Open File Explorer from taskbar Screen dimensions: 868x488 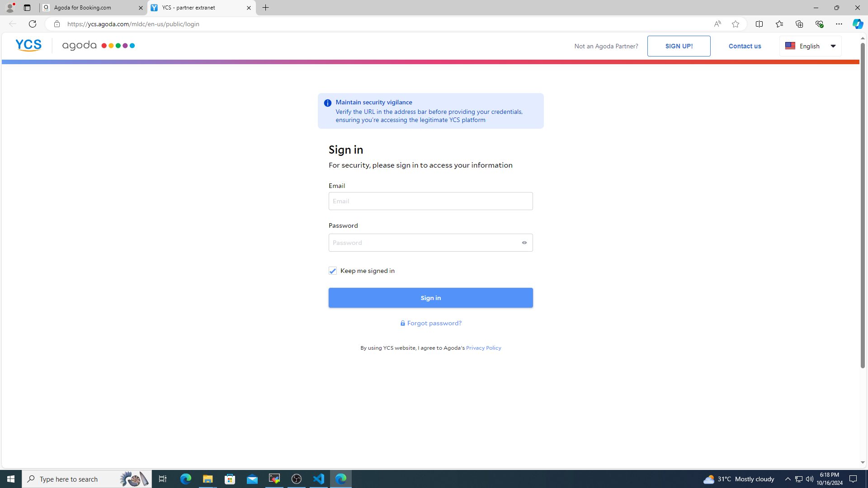click(208, 479)
